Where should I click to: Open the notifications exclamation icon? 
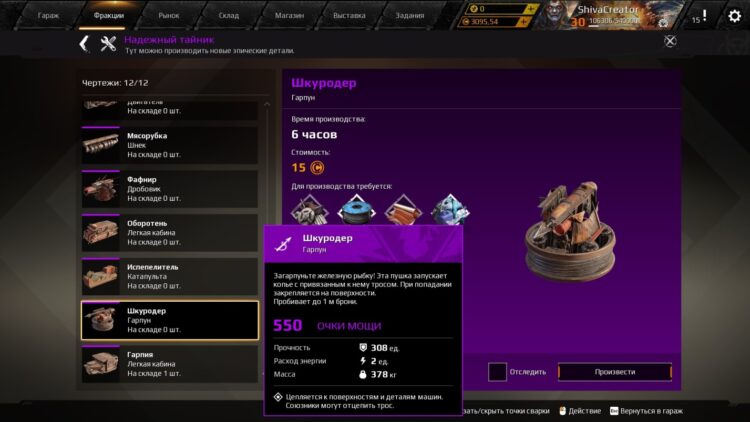tap(704, 16)
